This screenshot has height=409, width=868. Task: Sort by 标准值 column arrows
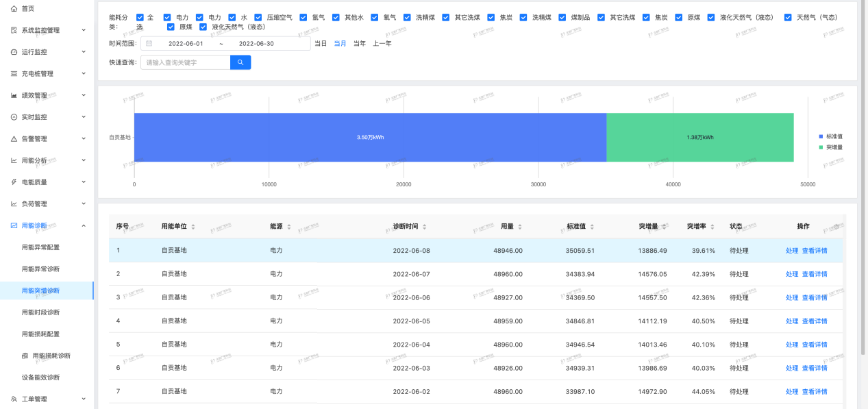592,227
